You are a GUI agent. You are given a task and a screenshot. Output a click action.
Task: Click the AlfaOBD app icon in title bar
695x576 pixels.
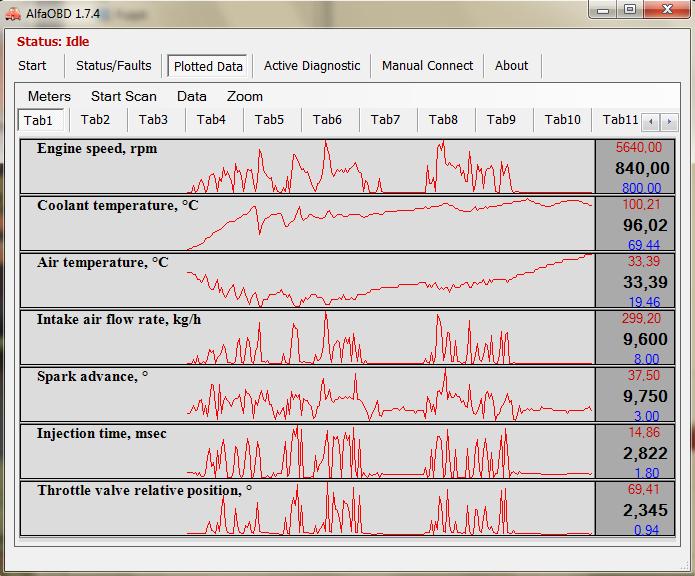pos(13,10)
